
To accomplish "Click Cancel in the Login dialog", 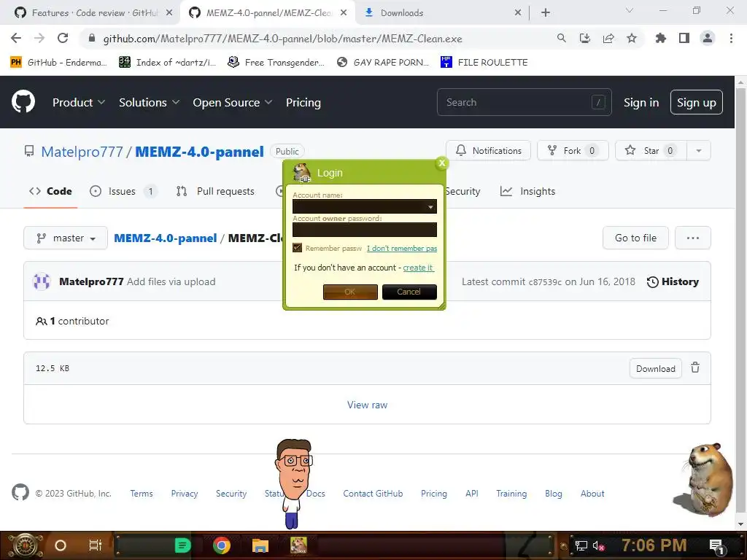I will point(409,292).
